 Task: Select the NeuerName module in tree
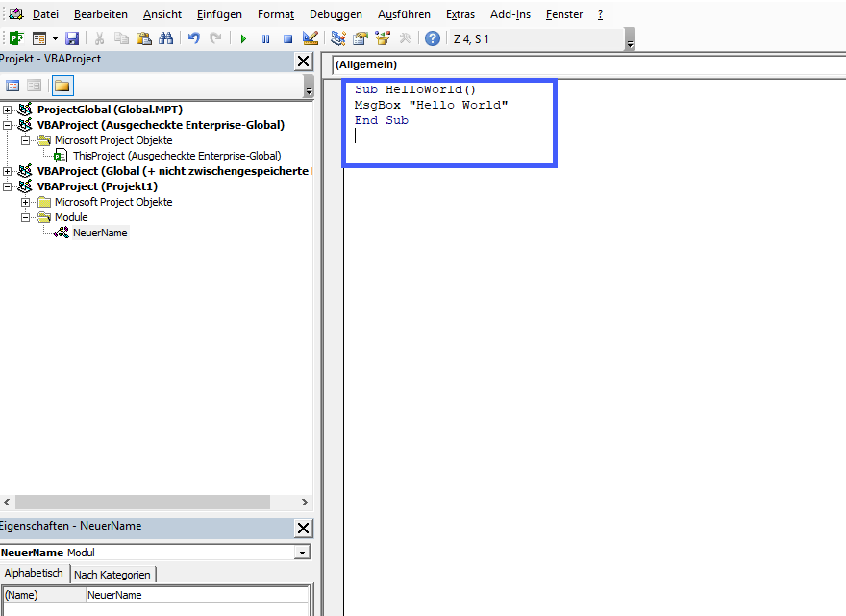[x=99, y=233]
